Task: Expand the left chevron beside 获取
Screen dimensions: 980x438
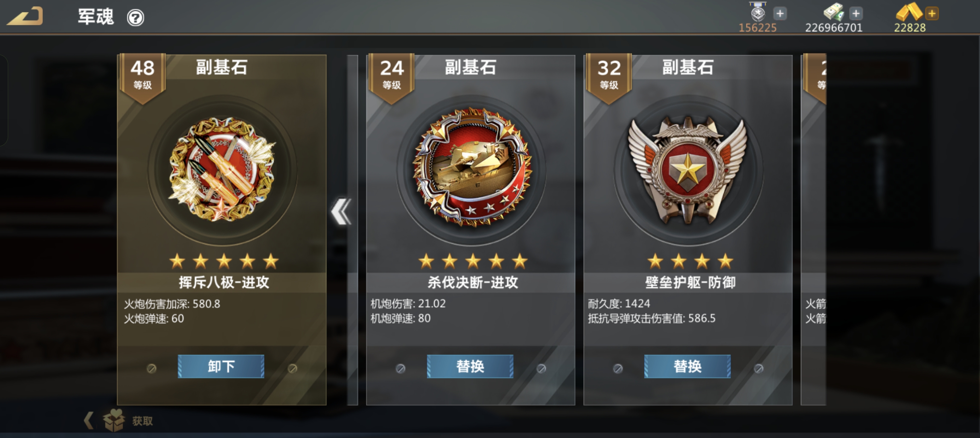Action: click(89, 420)
